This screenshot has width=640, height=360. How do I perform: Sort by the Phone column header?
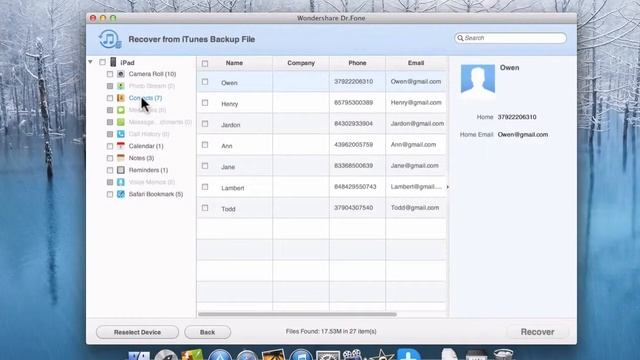pos(357,63)
